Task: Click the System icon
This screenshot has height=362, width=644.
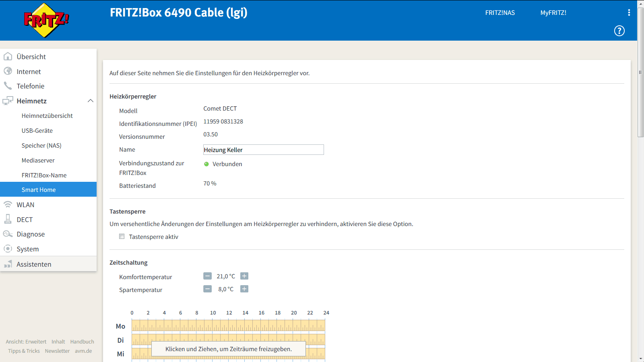Action: pyautogui.click(x=8, y=249)
